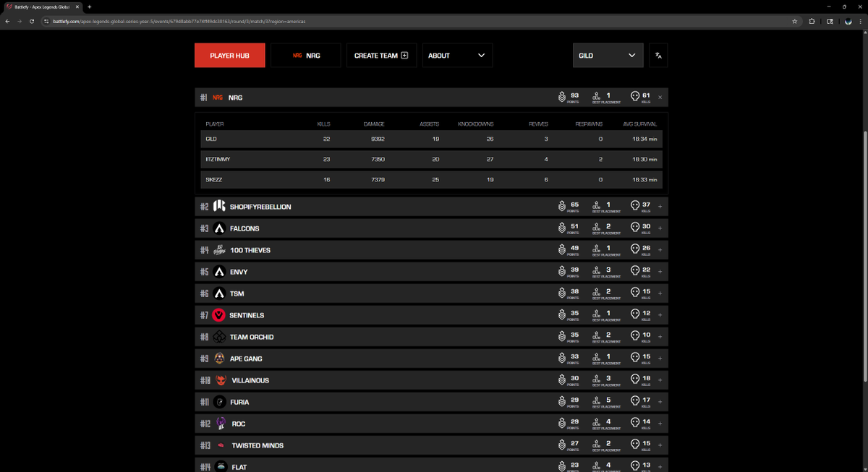Click the Team Orchid team name

pyautogui.click(x=252, y=338)
